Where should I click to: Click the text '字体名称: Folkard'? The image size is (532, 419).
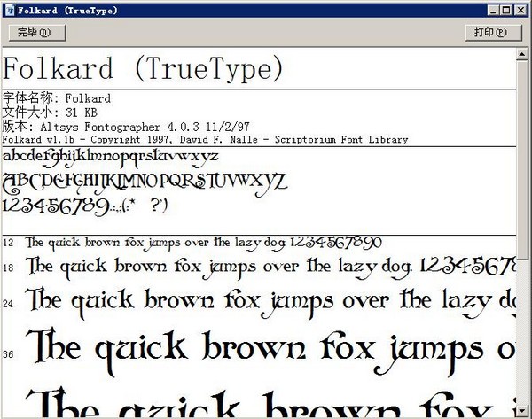(57, 98)
